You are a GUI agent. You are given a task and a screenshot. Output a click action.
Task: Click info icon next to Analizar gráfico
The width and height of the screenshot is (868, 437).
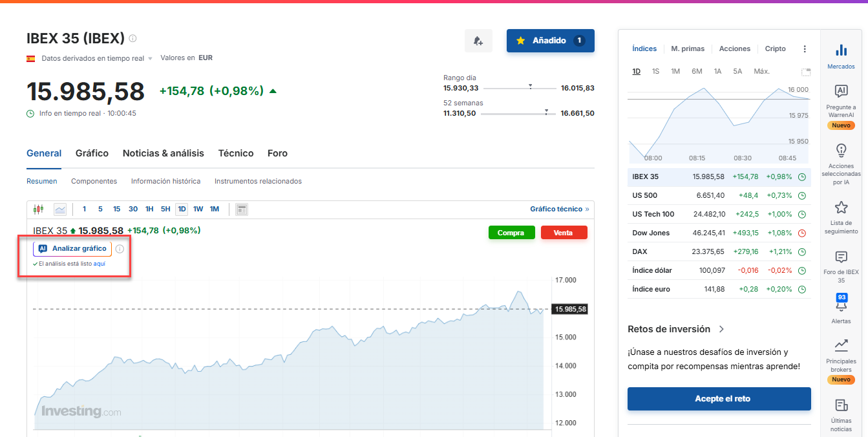click(x=120, y=249)
